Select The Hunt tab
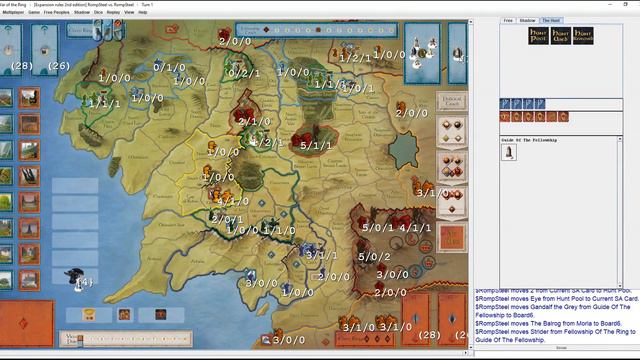640x360 pixels. coord(551,20)
